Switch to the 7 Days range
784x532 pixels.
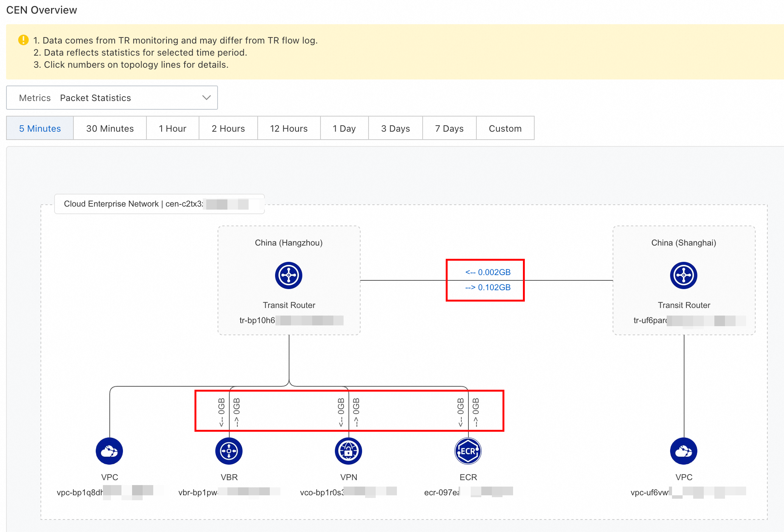(449, 128)
